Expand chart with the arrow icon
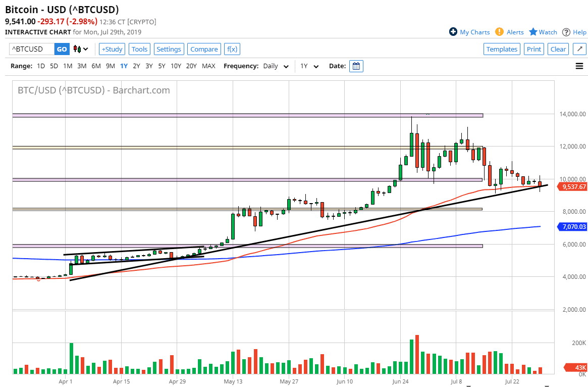The image size is (588, 387). coord(579,49)
